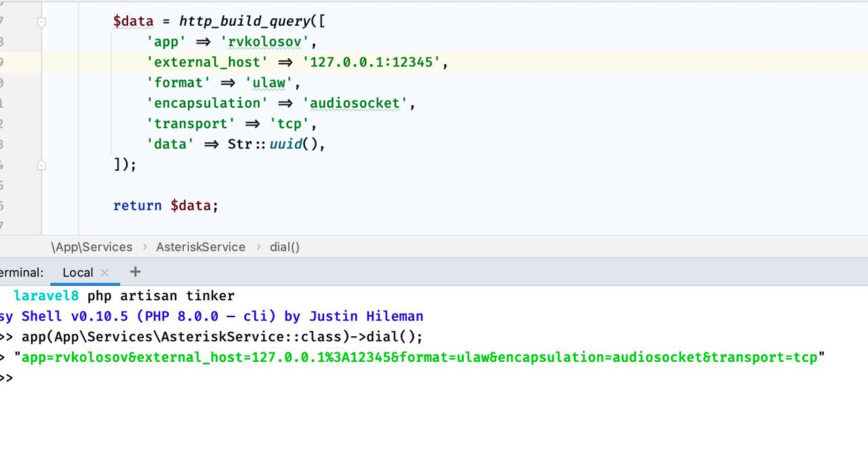Click the return statement keyword
The image size is (868, 450).
138,205
